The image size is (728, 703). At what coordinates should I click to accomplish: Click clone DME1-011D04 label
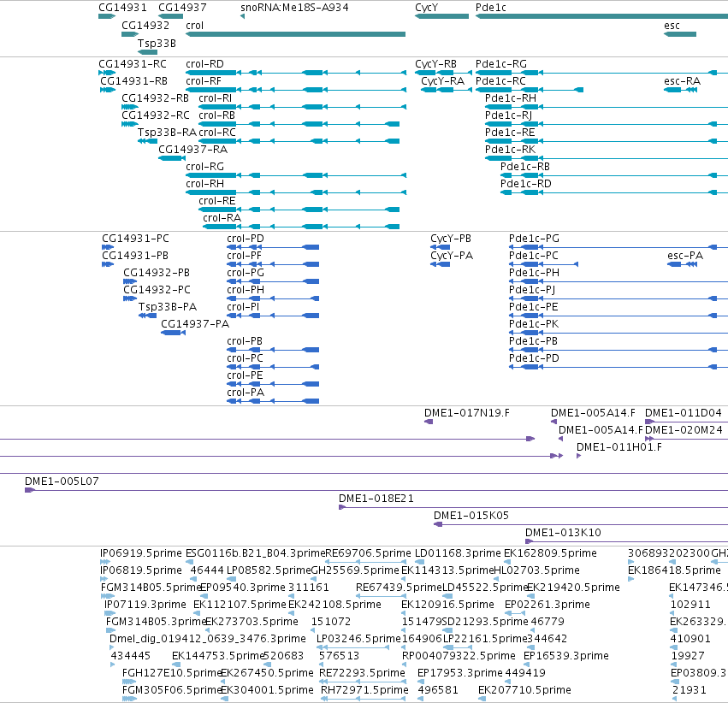click(684, 412)
